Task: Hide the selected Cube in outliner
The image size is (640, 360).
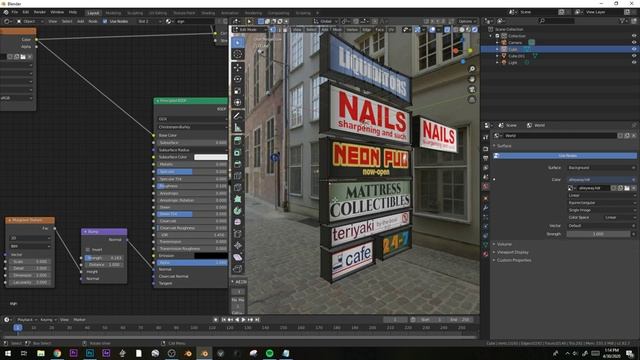Action: coord(634,49)
